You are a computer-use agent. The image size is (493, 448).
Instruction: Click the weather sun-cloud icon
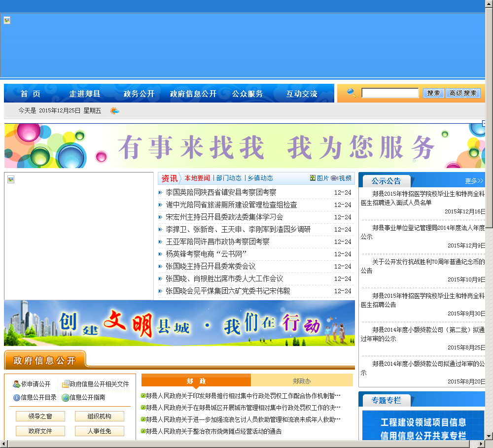coord(115,111)
